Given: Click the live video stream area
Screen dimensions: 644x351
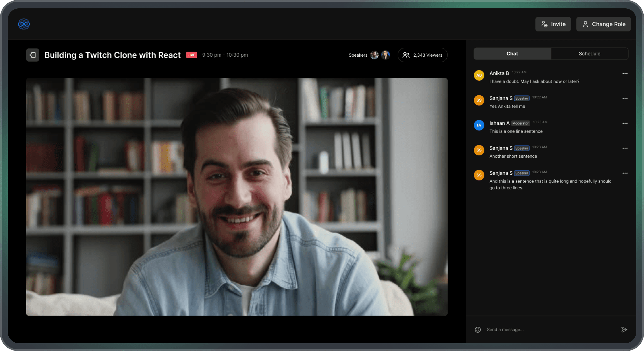Looking at the screenshot, I should pyautogui.click(x=237, y=197).
